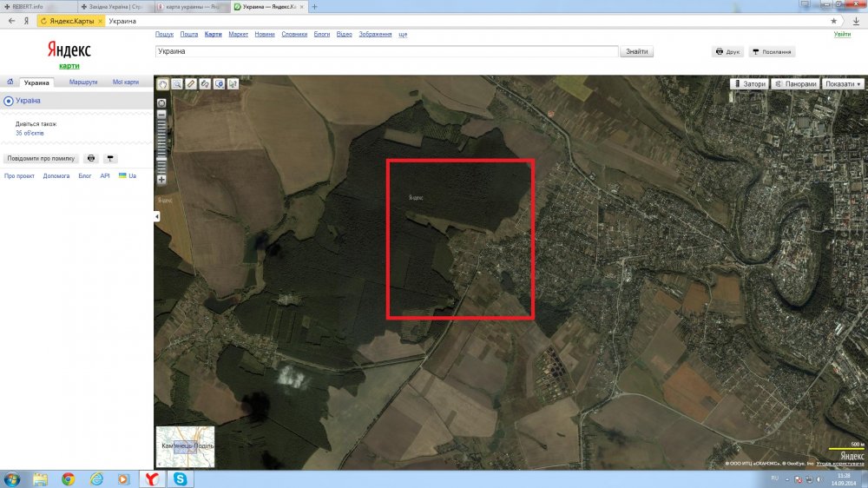This screenshot has width=868, height=488.
Task: Open the Пошта service link
Action: click(x=188, y=35)
